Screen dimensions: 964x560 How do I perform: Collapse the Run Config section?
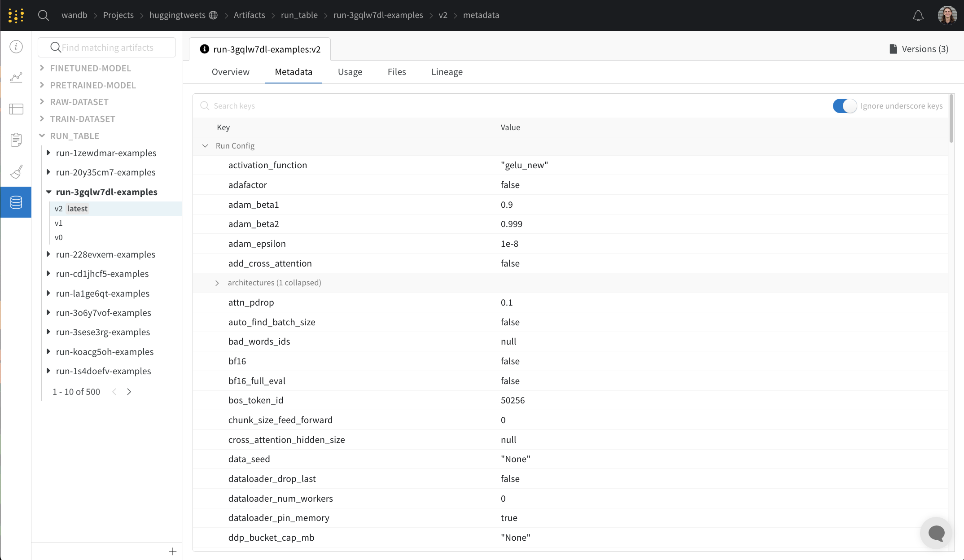coord(205,146)
